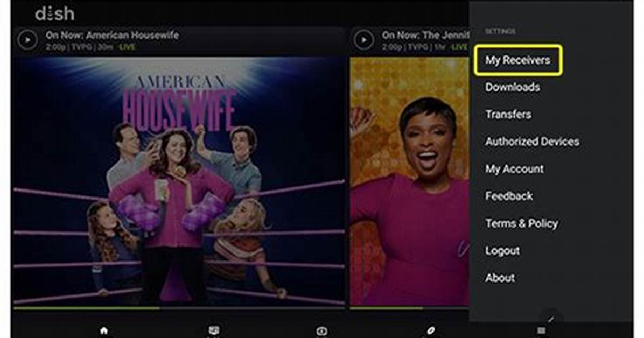
Task: Select Logout from settings
Action: (503, 250)
